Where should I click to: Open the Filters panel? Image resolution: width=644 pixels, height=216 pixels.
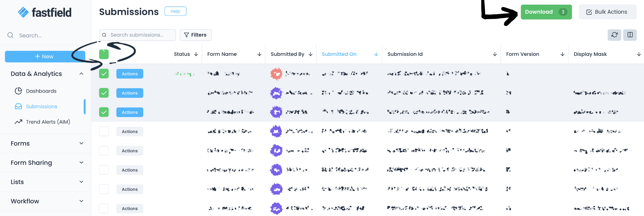pos(196,35)
